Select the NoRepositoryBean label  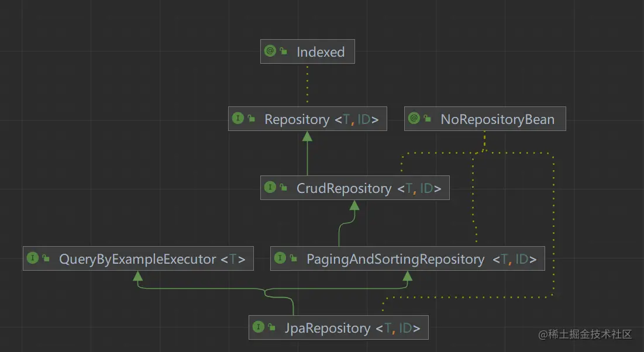(x=497, y=119)
